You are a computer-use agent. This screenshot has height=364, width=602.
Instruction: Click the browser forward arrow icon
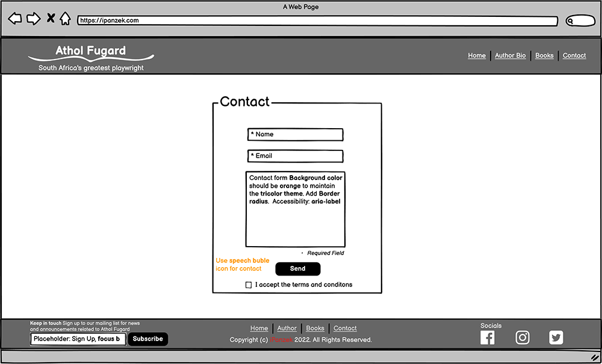[x=33, y=19]
